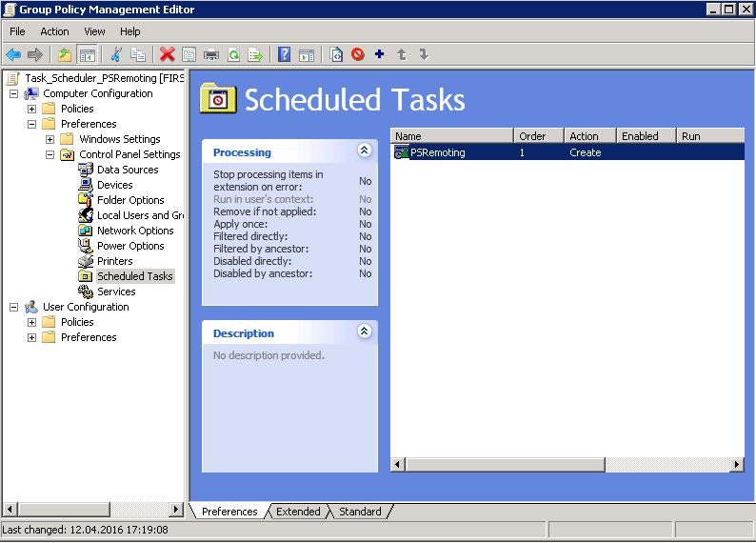Expand Policies under User Configuration
The image size is (756, 543).
(x=31, y=322)
